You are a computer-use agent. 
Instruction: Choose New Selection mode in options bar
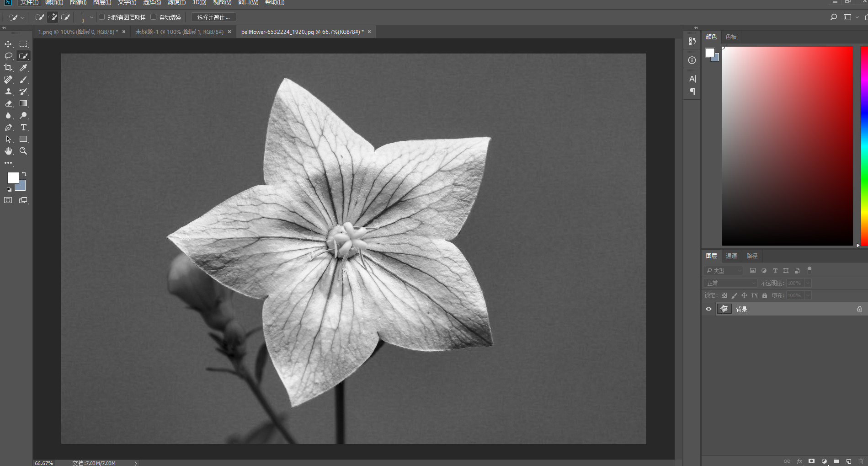[x=40, y=17]
